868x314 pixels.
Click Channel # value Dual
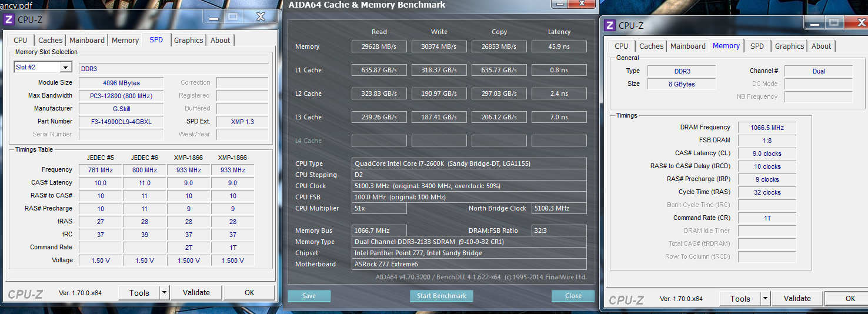(x=819, y=71)
